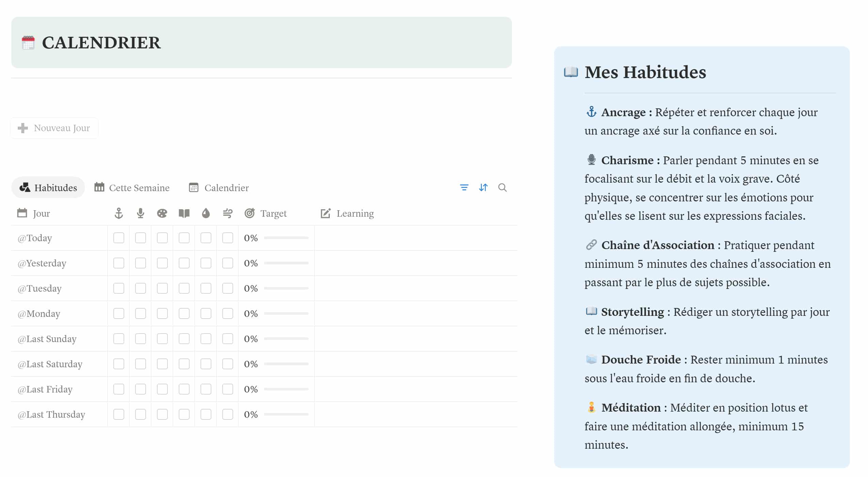This screenshot has width=868, height=477.
Task: Click the Jour column header
Action: pyautogui.click(x=34, y=214)
